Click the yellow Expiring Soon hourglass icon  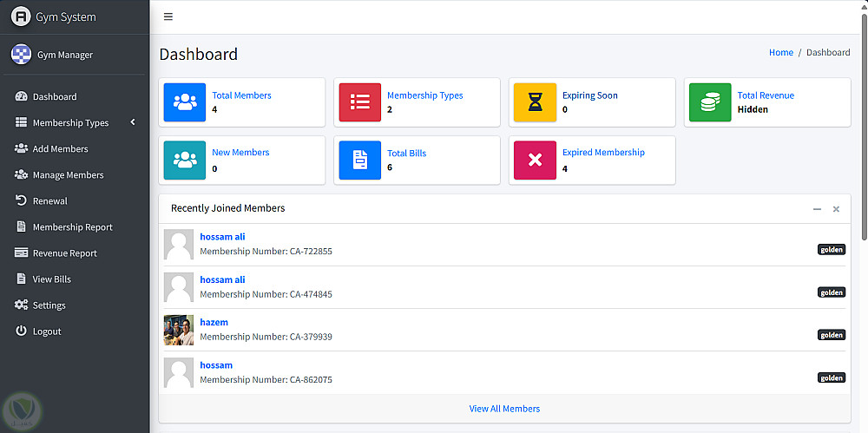coord(535,102)
